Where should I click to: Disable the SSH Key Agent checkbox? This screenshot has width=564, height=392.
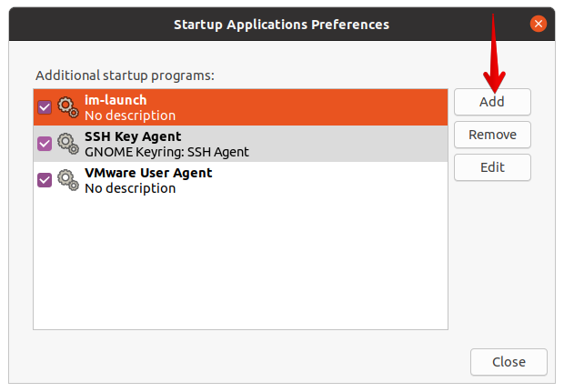[45, 144]
